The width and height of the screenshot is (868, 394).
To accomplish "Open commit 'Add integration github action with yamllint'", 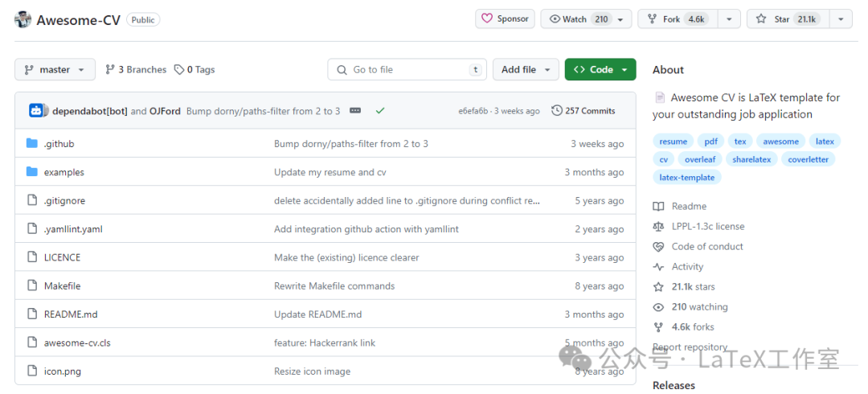I will [x=366, y=229].
